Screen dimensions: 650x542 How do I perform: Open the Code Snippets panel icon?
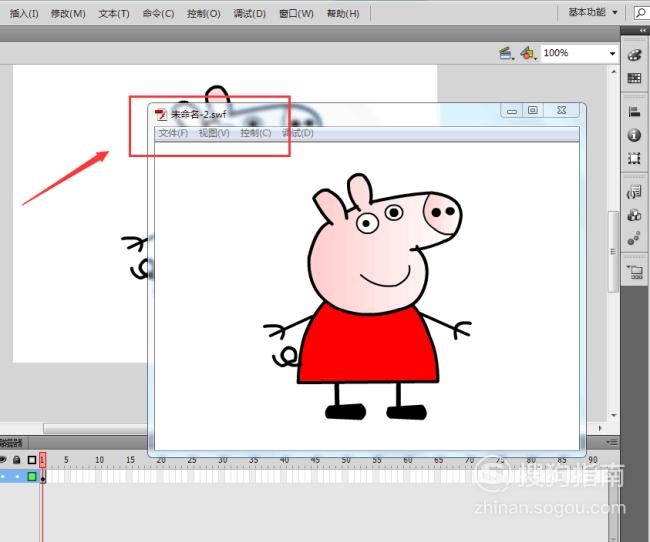click(x=634, y=192)
